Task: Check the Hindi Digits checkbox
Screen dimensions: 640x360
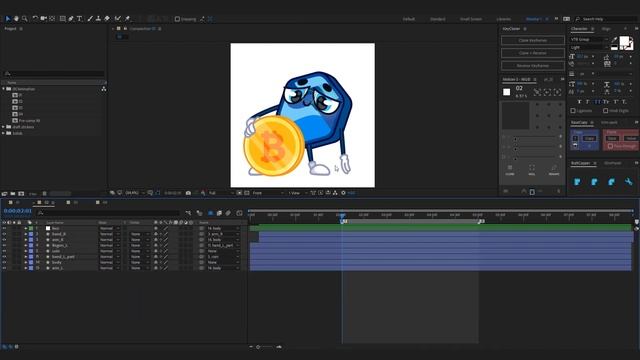Action: tap(606, 111)
